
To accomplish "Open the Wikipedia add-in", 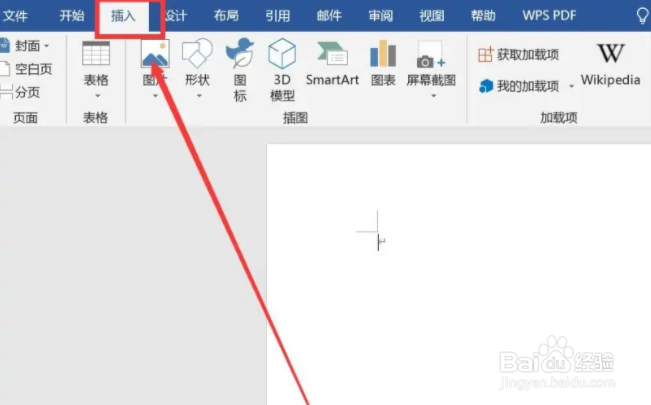I will coord(610,64).
